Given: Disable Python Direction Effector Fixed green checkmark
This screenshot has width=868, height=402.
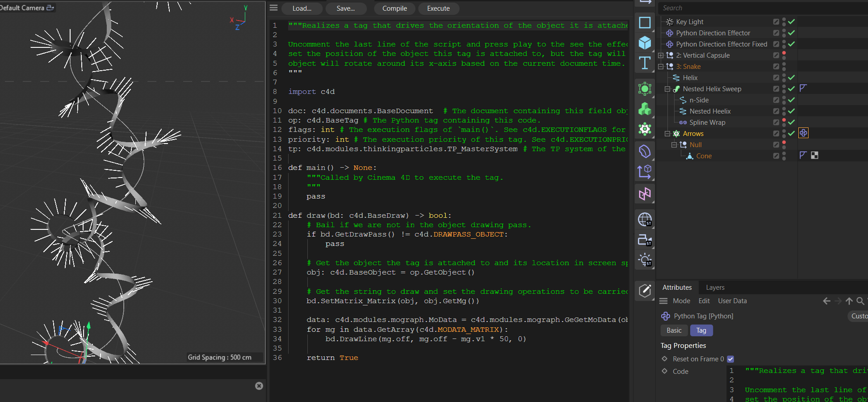Looking at the screenshot, I should point(791,44).
